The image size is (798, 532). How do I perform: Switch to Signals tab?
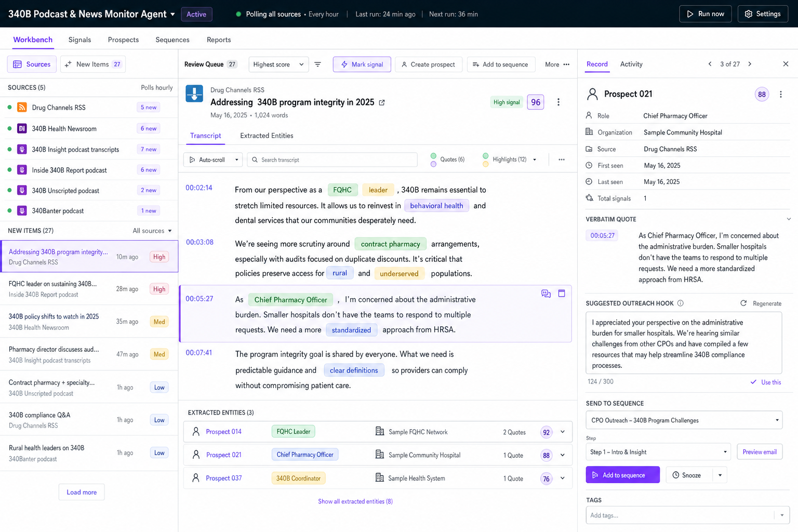point(79,39)
